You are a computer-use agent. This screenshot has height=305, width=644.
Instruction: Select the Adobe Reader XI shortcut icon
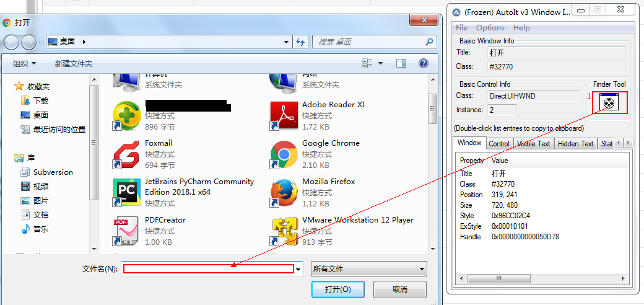point(284,115)
